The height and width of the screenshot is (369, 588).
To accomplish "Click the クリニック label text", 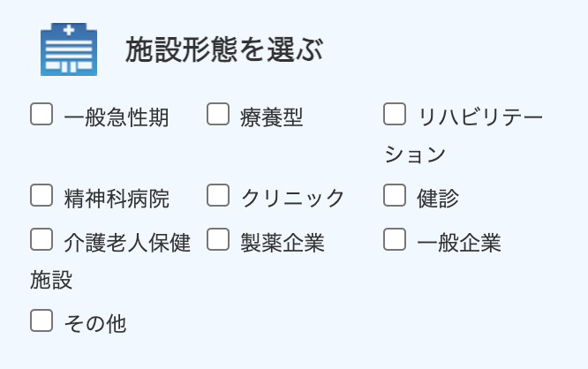I will pyautogui.click(x=292, y=199).
